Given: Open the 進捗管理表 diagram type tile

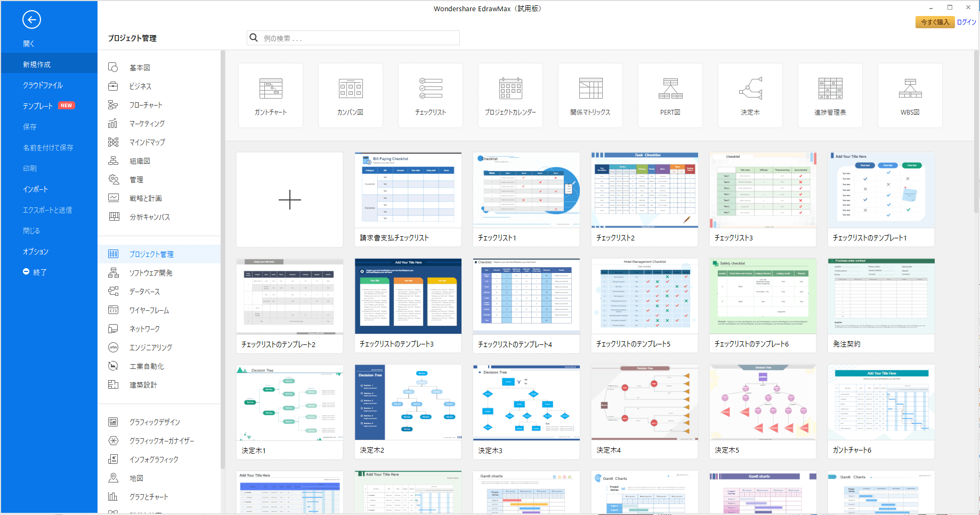Looking at the screenshot, I should 830,95.
